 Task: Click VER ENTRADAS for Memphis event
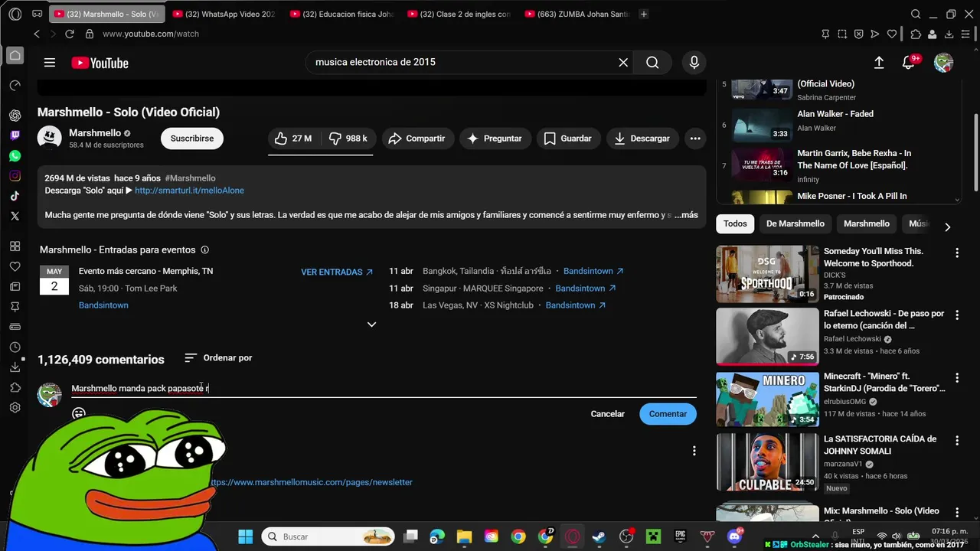coord(337,272)
